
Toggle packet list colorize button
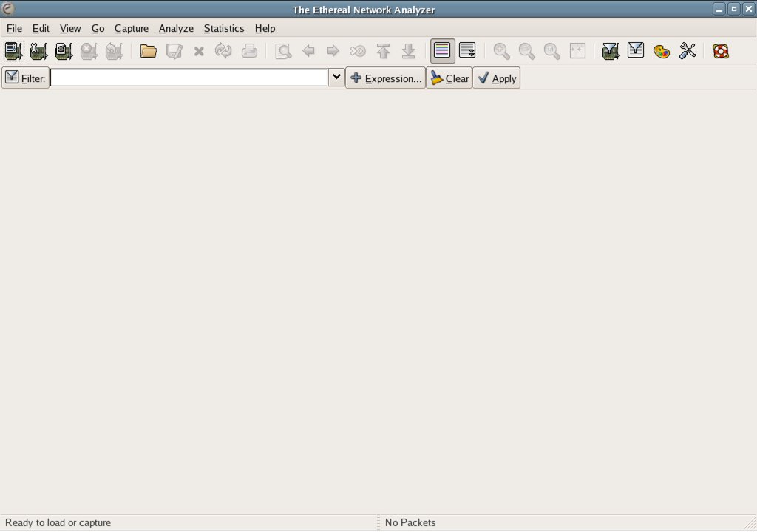[x=442, y=51]
